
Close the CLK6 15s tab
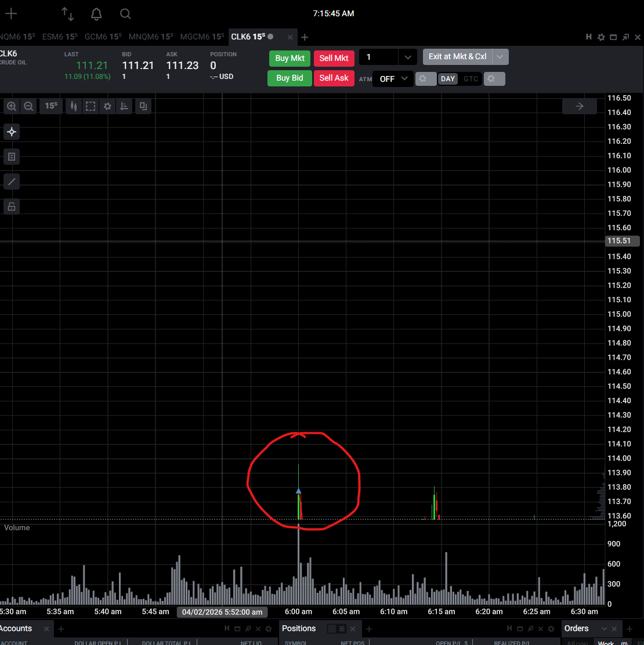290,37
